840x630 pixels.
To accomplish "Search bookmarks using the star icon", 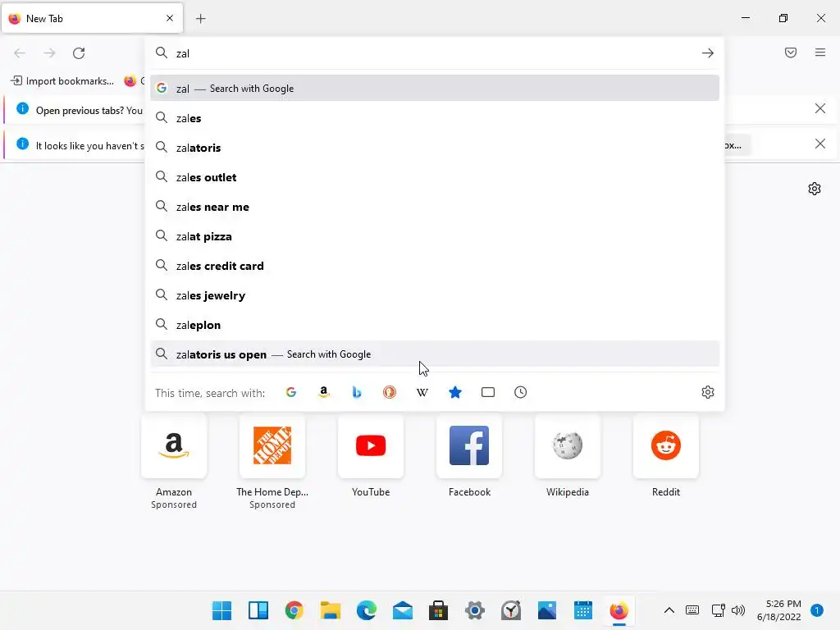I will click(x=454, y=392).
